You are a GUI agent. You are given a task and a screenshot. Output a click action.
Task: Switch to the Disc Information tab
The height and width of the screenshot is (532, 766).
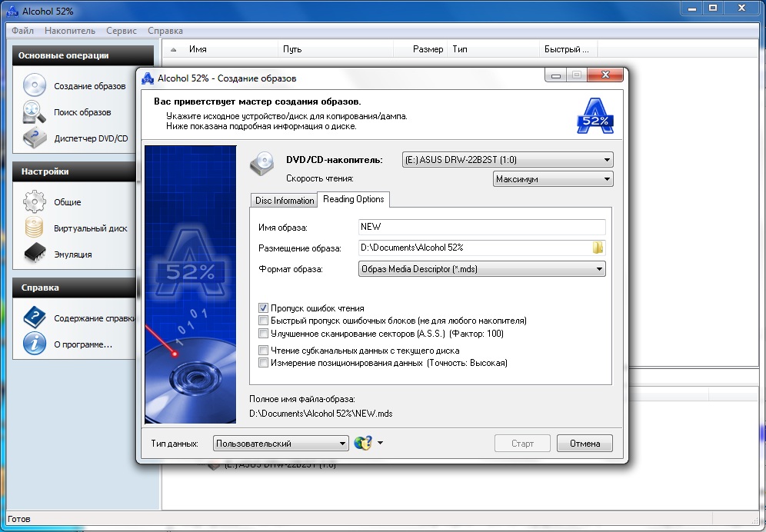285,201
